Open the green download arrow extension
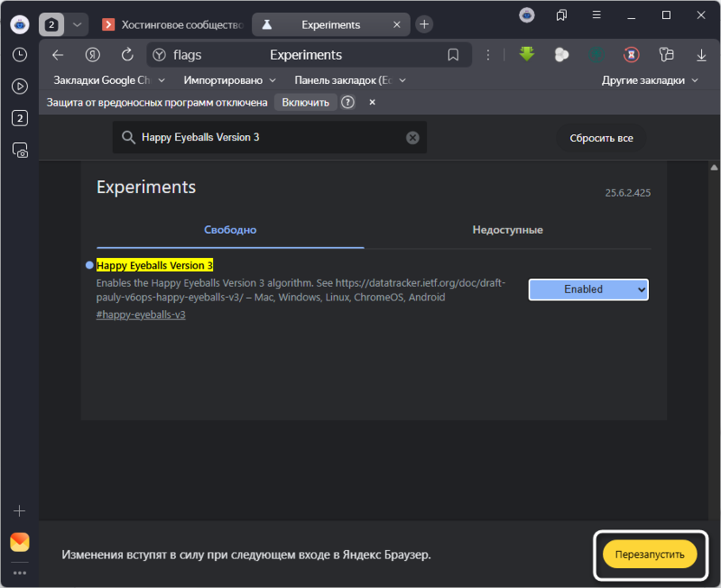Viewport: 721px width, 588px height. pyautogui.click(x=527, y=55)
